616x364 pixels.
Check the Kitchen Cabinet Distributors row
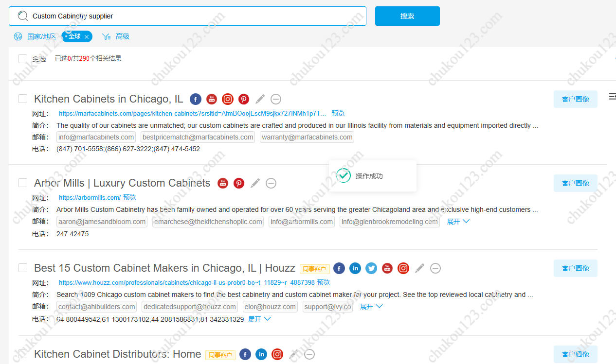click(x=23, y=354)
